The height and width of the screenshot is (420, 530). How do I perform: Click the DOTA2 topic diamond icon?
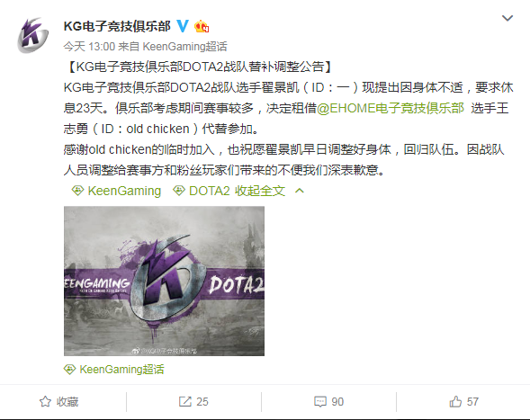(179, 191)
